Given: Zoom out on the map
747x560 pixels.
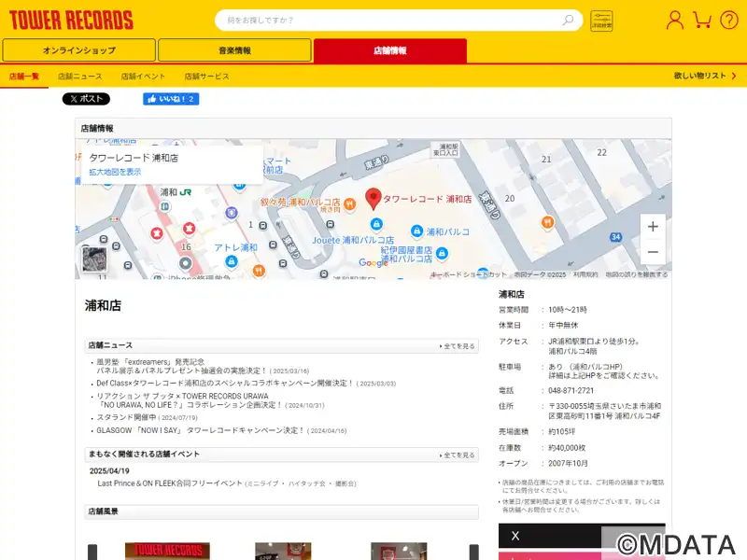Looking at the screenshot, I should click(653, 252).
